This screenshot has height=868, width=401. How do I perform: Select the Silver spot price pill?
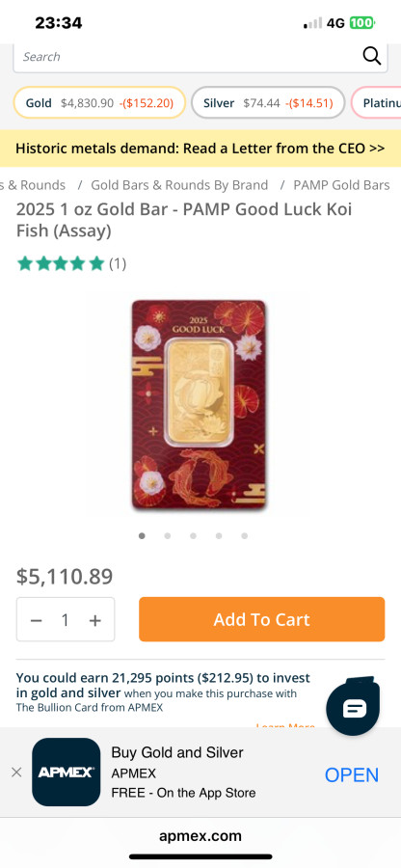[x=268, y=103]
